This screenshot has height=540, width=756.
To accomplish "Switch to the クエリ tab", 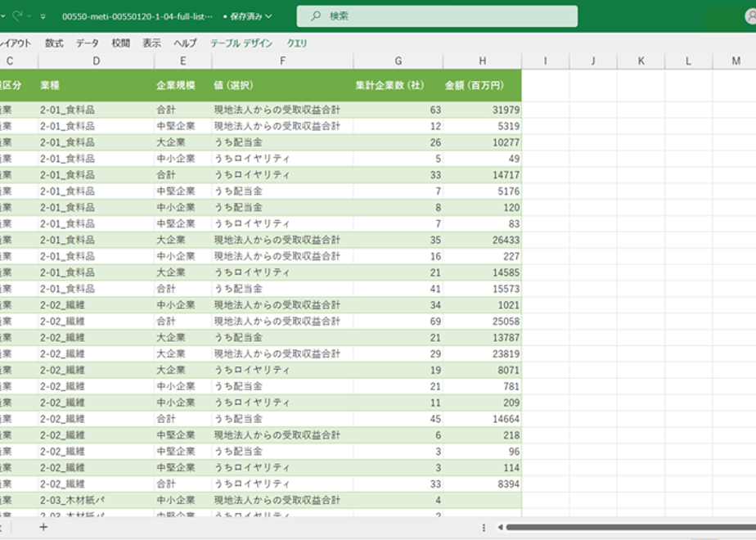I will click(x=297, y=43).
